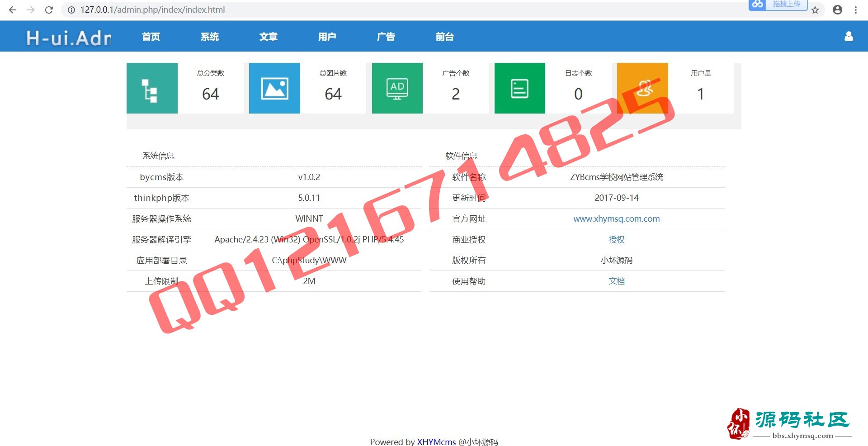Screen dimensions: 868x446
Task: Click the browser back arrow
Action: (x=13, y=9)
